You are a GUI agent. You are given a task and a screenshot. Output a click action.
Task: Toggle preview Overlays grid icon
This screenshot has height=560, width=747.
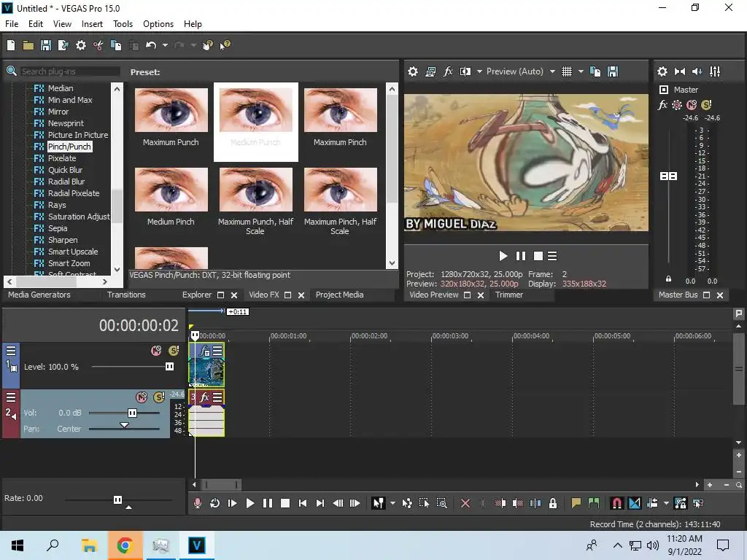[x=566, y=71]
